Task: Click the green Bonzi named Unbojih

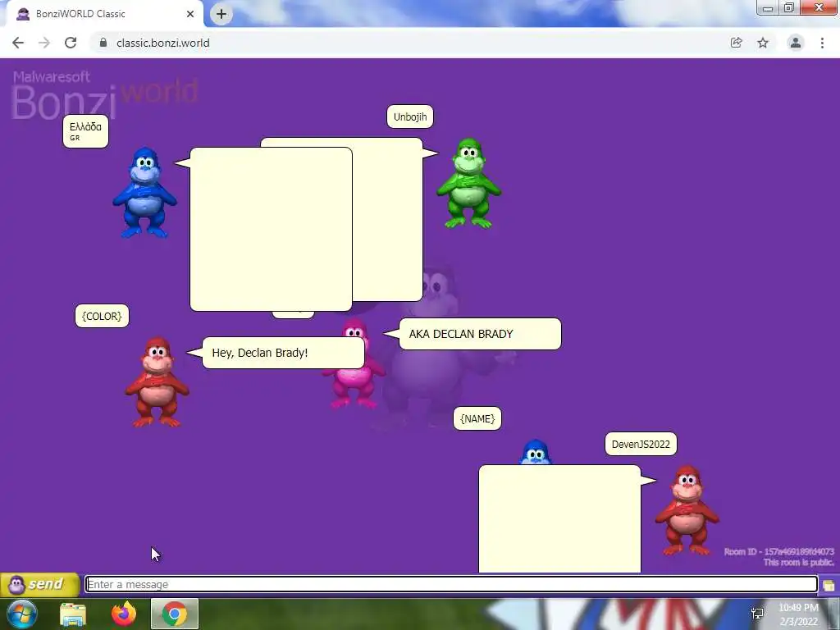Action: click(468, 183)
